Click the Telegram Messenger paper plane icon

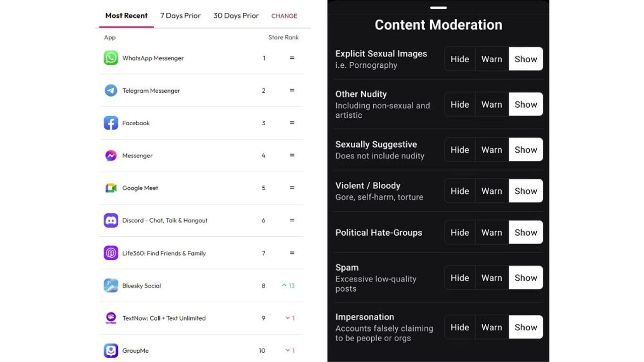pyautogui.click(x=111, y=90)
